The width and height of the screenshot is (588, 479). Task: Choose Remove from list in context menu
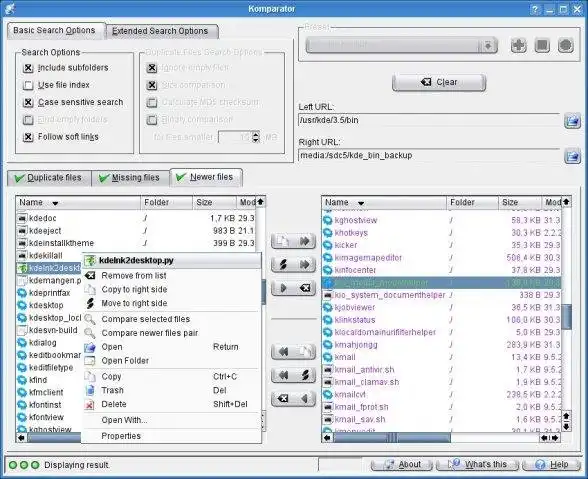171,276
